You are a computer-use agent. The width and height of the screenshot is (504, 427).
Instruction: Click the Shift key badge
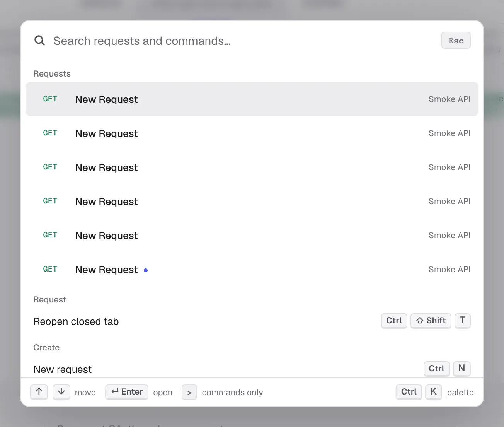coord(431,321)
